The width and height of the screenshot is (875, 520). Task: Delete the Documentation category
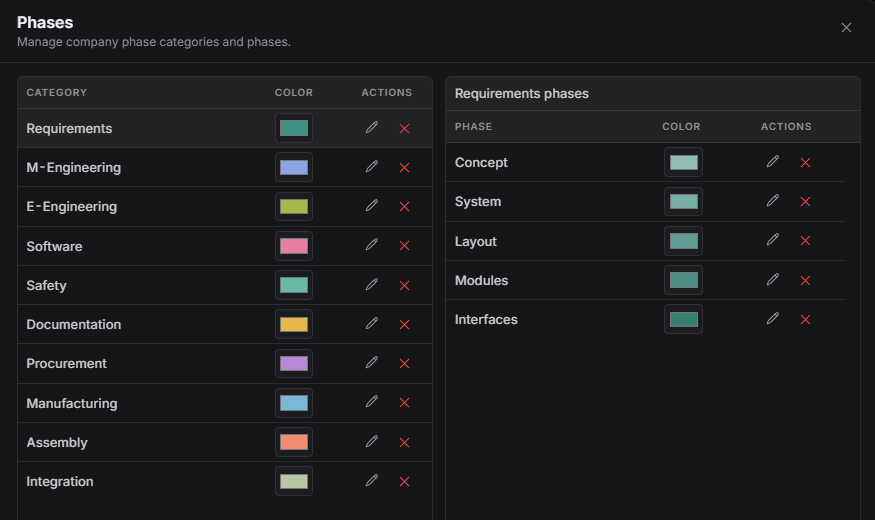tap(405, 324)
